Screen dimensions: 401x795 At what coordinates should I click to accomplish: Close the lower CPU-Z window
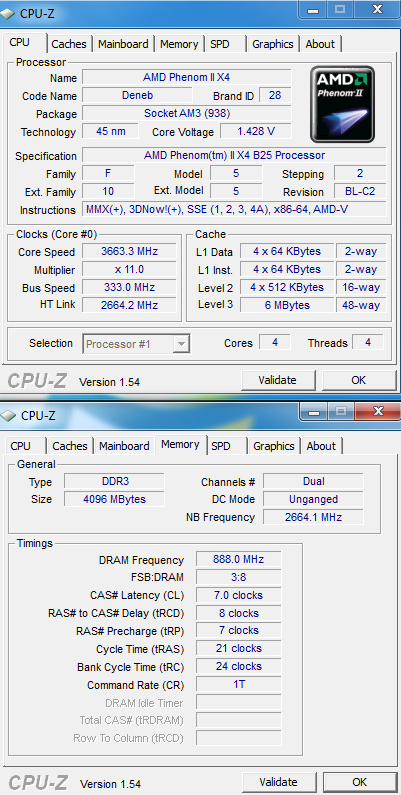pos(378,411)
